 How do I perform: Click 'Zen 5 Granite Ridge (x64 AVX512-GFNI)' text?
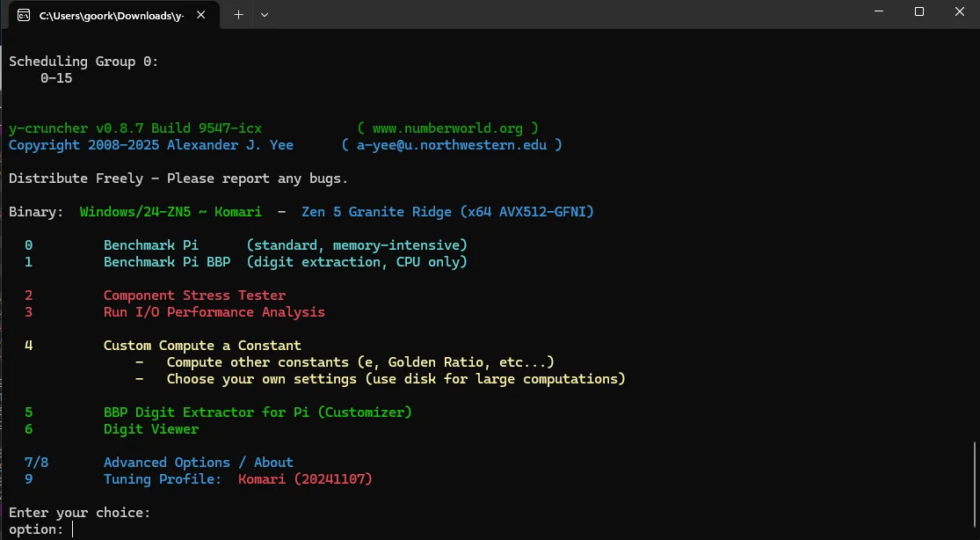click(447, 212)
